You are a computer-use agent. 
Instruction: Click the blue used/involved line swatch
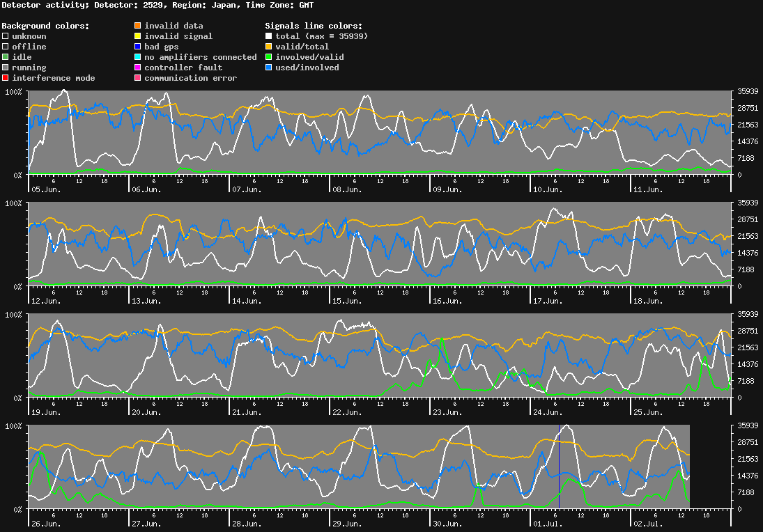tap(268, 68)
